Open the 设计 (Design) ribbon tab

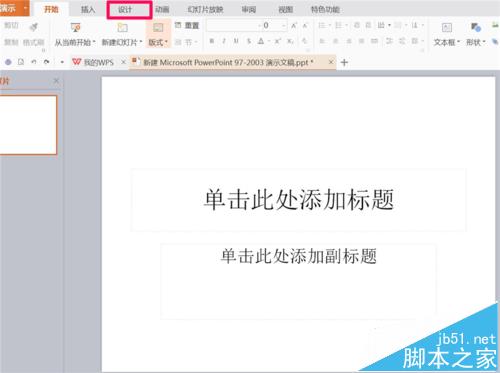click(x=125, y=10)
